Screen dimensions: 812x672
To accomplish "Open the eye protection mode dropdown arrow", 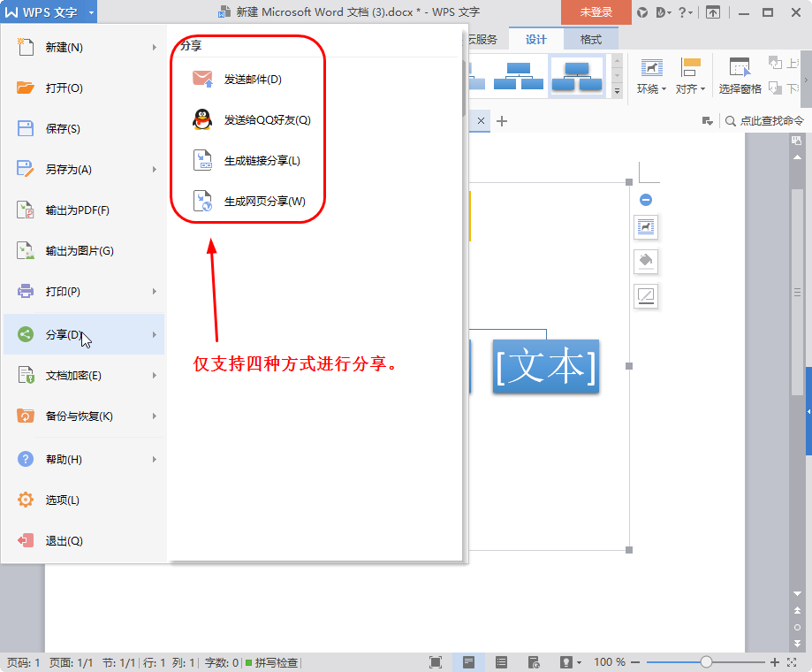I will [579, 662].
